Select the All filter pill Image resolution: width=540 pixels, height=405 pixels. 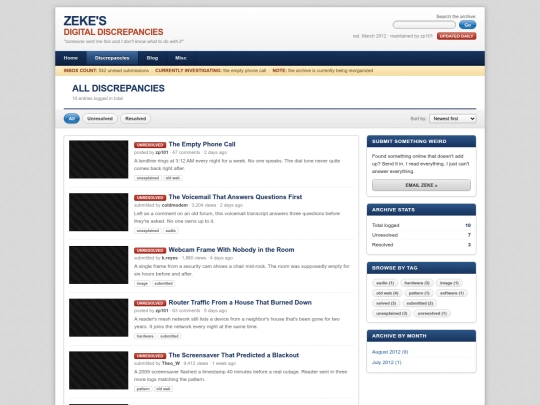tap(72, 118)
